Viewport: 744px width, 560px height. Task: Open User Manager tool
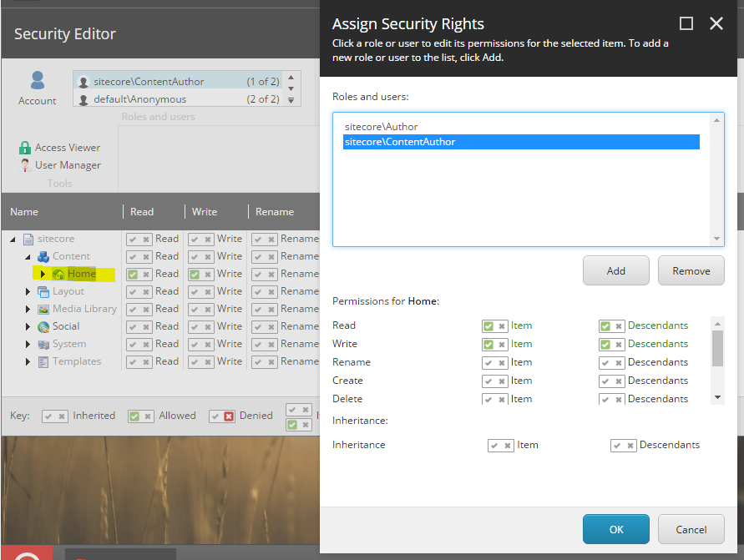pos(59,165)
